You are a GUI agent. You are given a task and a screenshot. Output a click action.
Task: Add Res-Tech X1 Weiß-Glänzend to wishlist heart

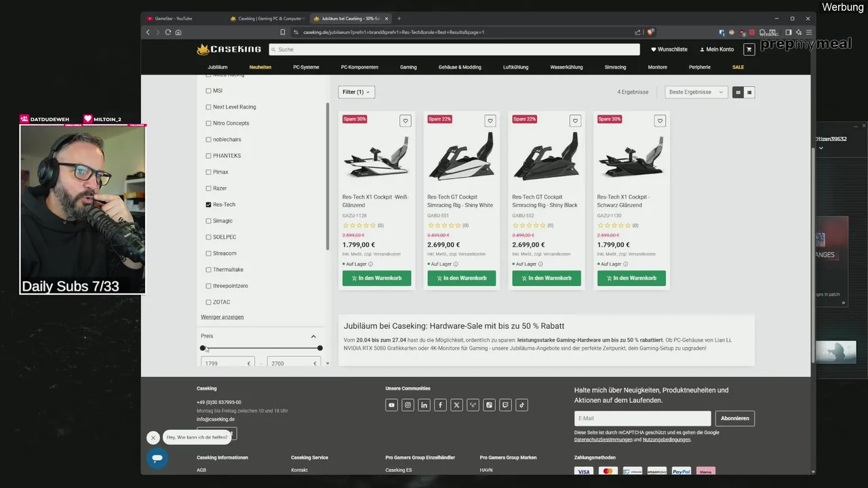click(x=406, y=121)
